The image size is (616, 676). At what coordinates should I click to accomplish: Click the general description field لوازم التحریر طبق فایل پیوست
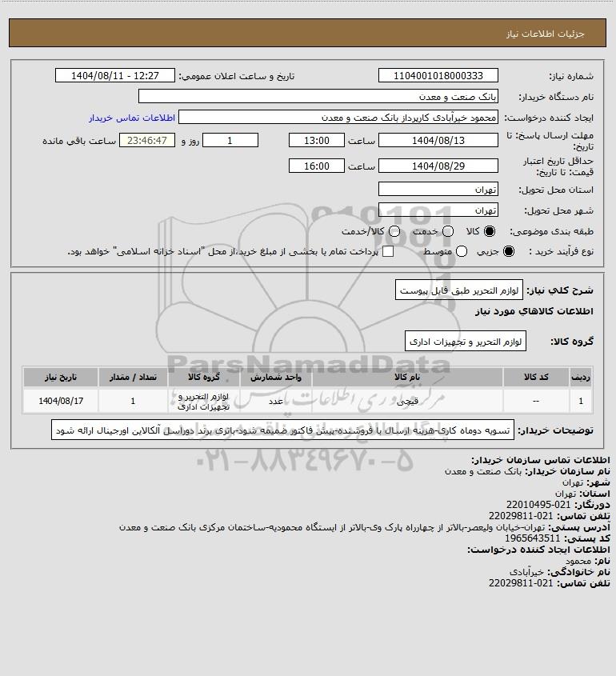[x=459, y=290]
